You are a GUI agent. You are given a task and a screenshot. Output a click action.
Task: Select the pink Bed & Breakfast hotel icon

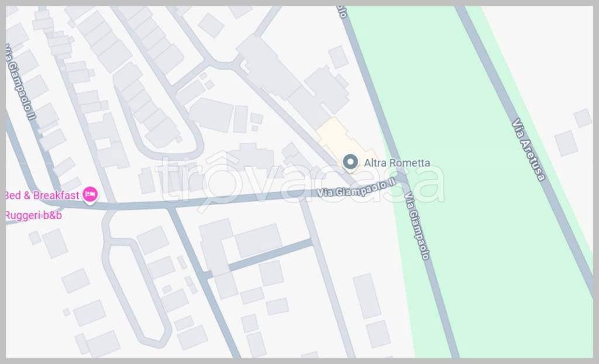click(x=90, y=195)
